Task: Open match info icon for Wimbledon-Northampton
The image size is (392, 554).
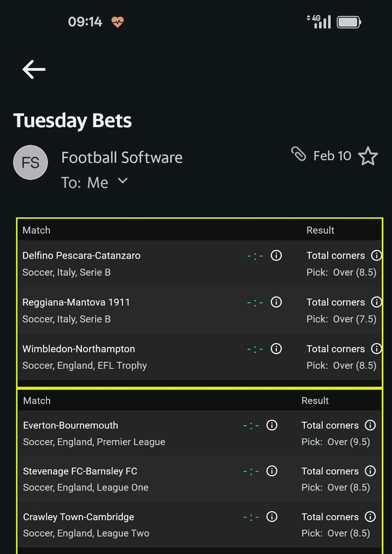Action: coord(276,349)
